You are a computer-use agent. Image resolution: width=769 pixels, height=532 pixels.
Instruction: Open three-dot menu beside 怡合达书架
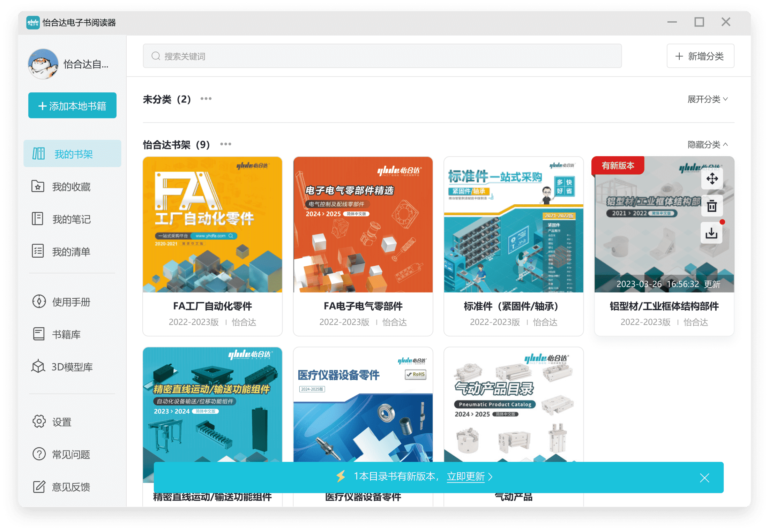click(x=225, y=144)
